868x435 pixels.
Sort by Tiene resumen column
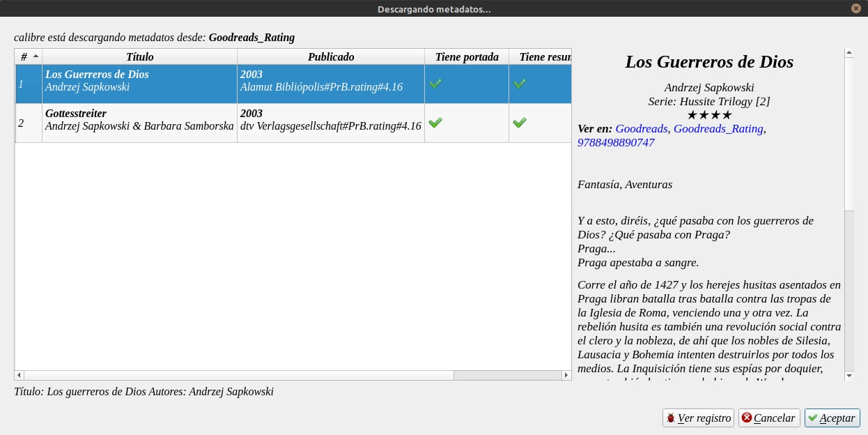coord(541,56)
